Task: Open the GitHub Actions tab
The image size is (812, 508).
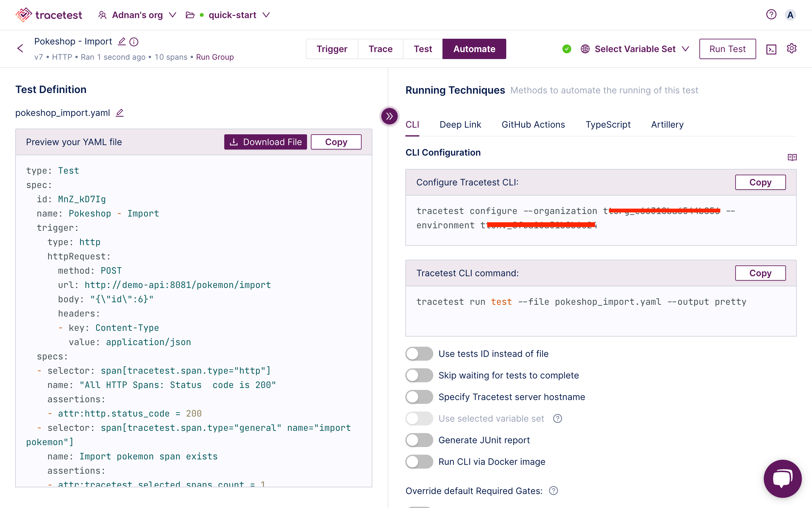Action: coord(533,125)
